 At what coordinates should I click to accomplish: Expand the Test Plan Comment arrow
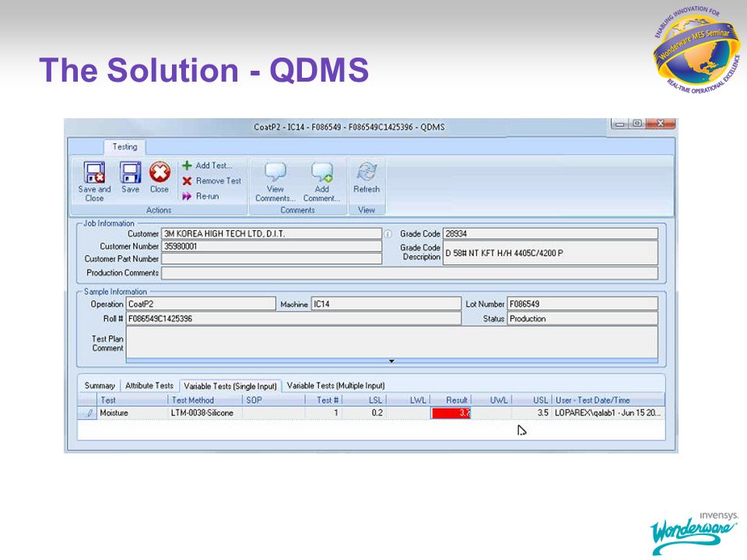tap(391, 361)
